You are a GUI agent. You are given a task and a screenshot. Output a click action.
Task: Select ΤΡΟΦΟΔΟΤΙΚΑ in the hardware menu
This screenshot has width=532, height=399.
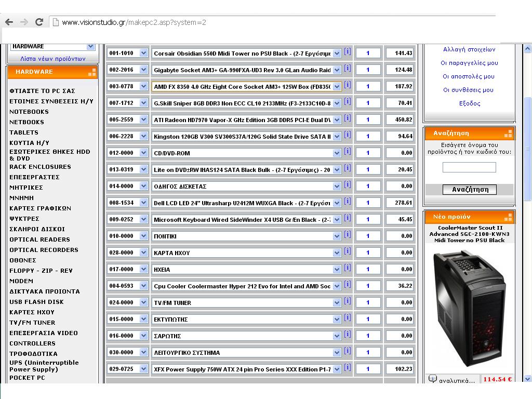(34, 353)
